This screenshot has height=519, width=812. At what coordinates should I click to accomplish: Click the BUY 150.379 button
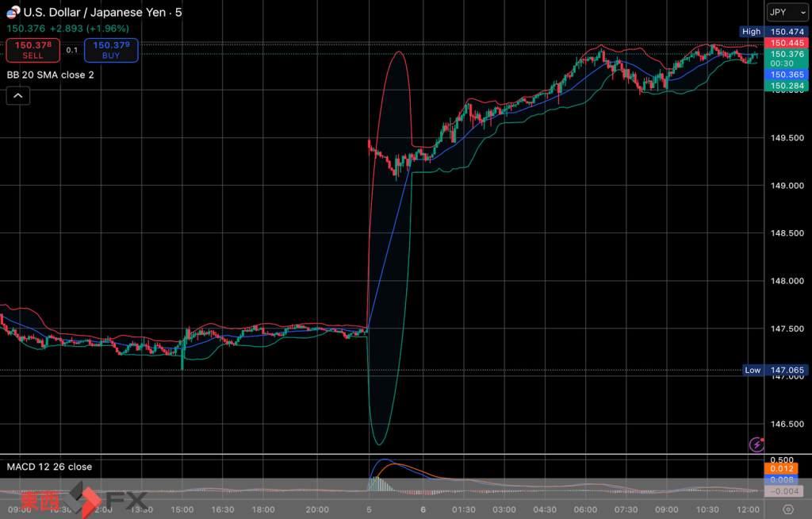(x=112, y=50)
